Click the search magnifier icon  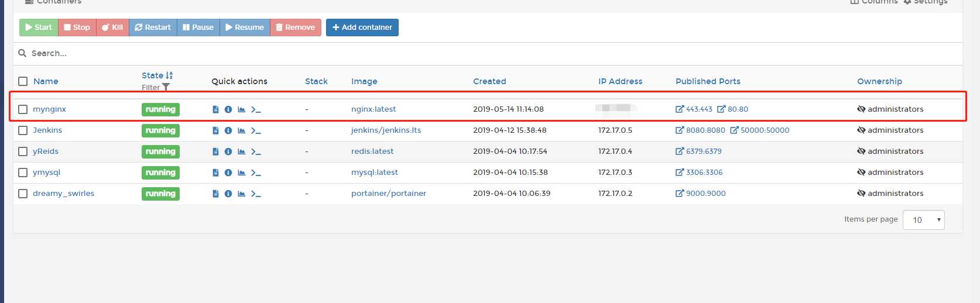pyautogui.click(x=22, y=53)
